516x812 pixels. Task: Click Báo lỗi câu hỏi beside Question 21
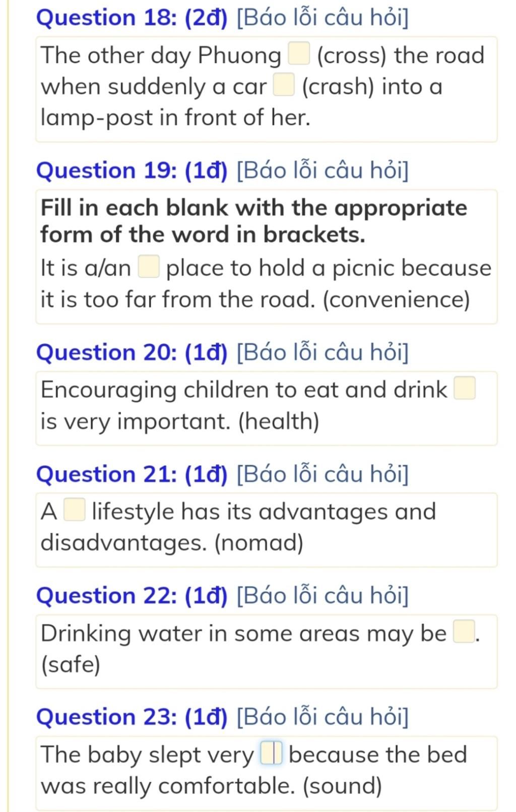(x=322, y=474)
